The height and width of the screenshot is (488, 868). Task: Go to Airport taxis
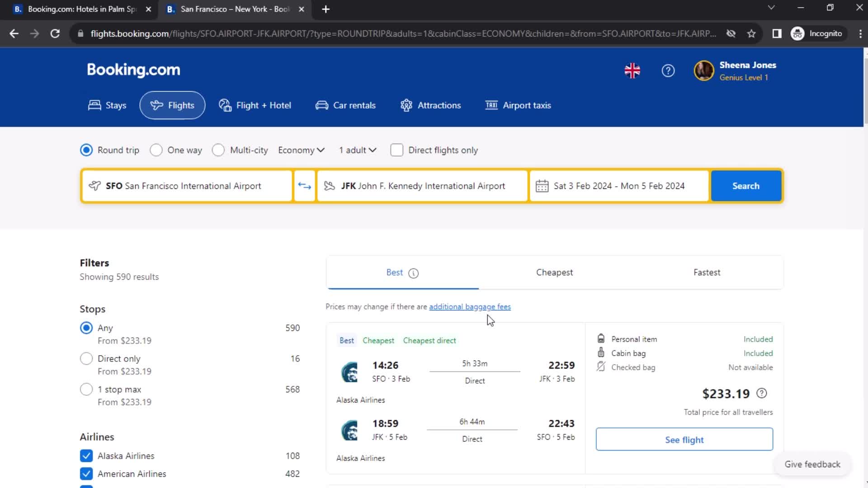tap(518, 105)
